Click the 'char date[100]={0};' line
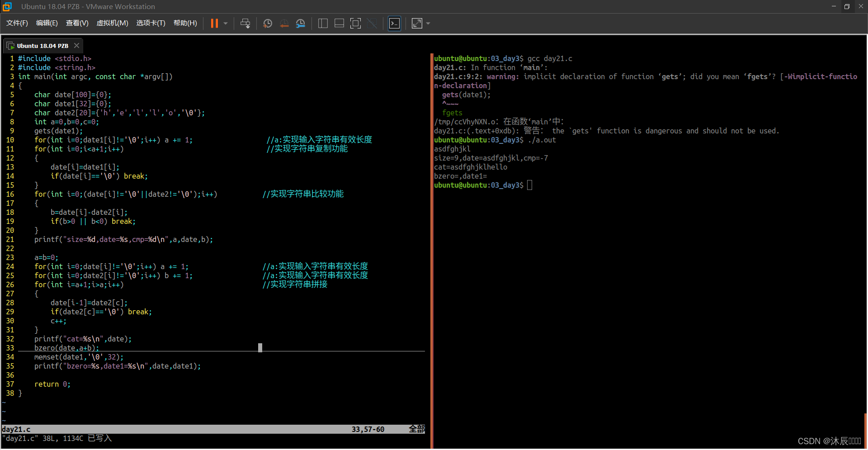Image resolution: width=868 pixels, height=450 pixels. [x=73, y=95]
